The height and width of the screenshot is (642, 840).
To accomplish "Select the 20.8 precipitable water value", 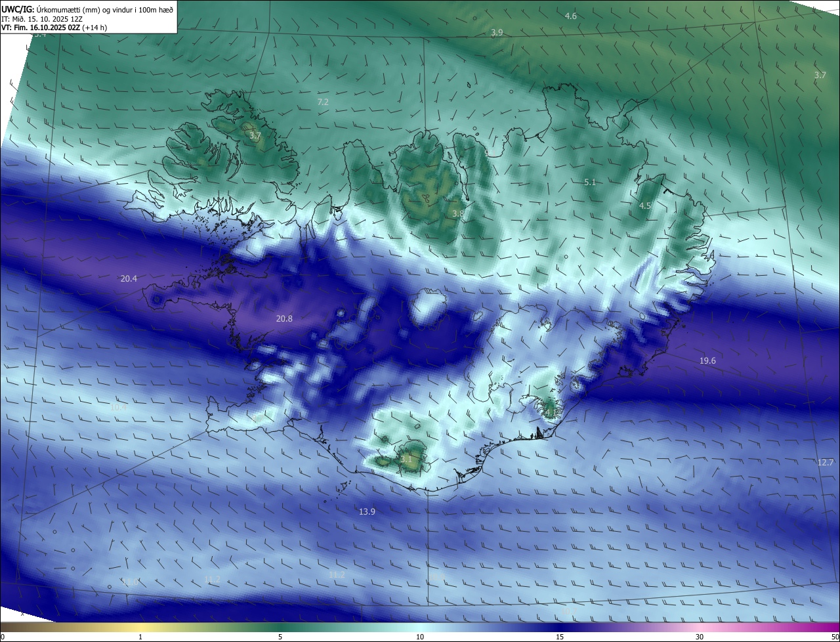I will point(284,318).
